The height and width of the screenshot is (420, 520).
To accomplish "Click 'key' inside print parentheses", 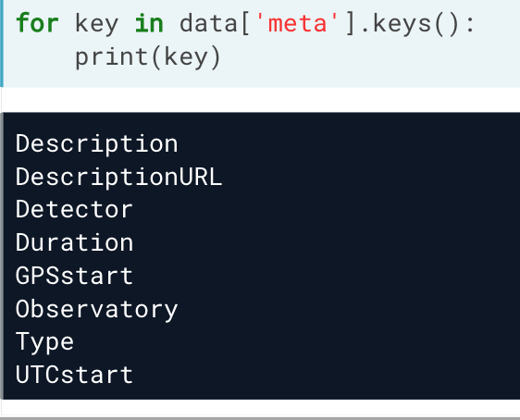I will 186,57.
